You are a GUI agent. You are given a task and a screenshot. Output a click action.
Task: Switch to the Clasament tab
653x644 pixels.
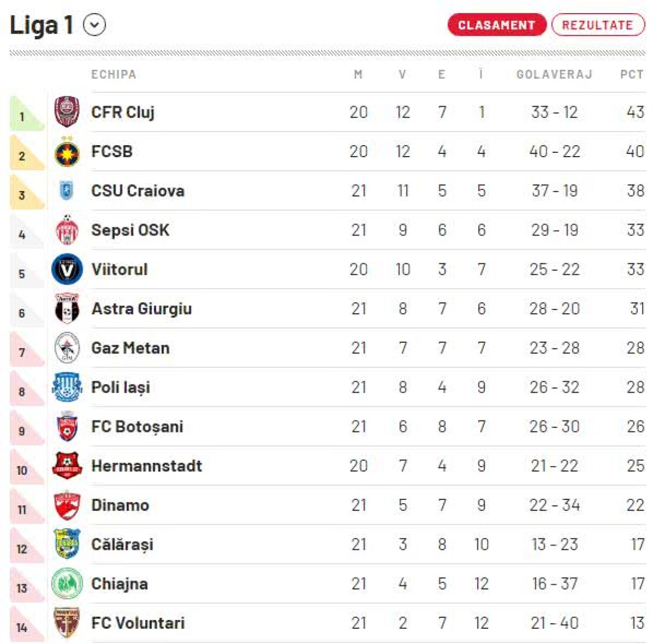pyautogui.click(x=496, y=25)
